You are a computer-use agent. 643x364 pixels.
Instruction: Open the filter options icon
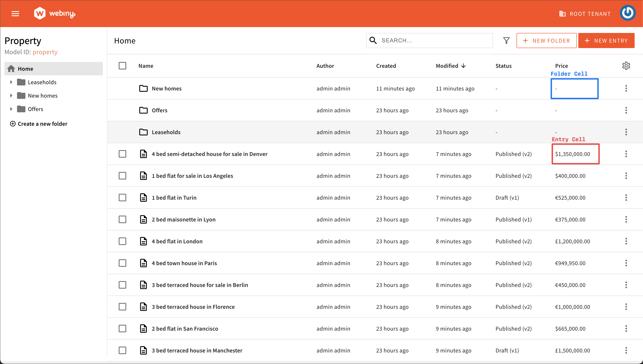[506, 41]
